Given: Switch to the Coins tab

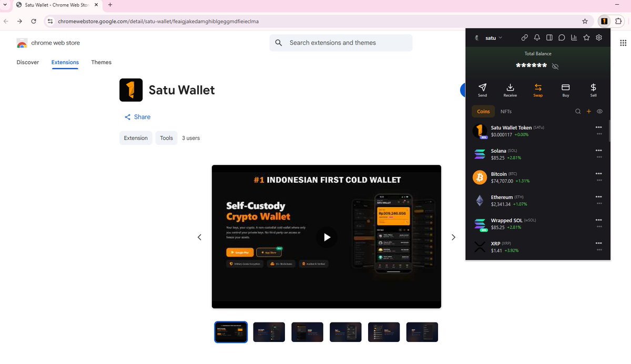Looking at the screenshot, I should click(483, 111).
